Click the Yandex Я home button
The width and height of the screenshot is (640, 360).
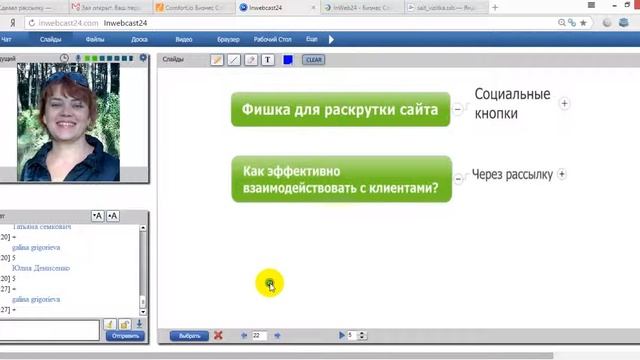click(x=13, y=23)
